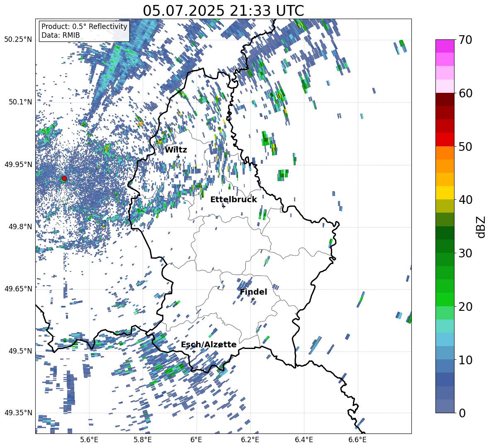Click the Findel station label
Image resolution: width=491 pixels, height=448 pixels.
(x=253, y=292)
